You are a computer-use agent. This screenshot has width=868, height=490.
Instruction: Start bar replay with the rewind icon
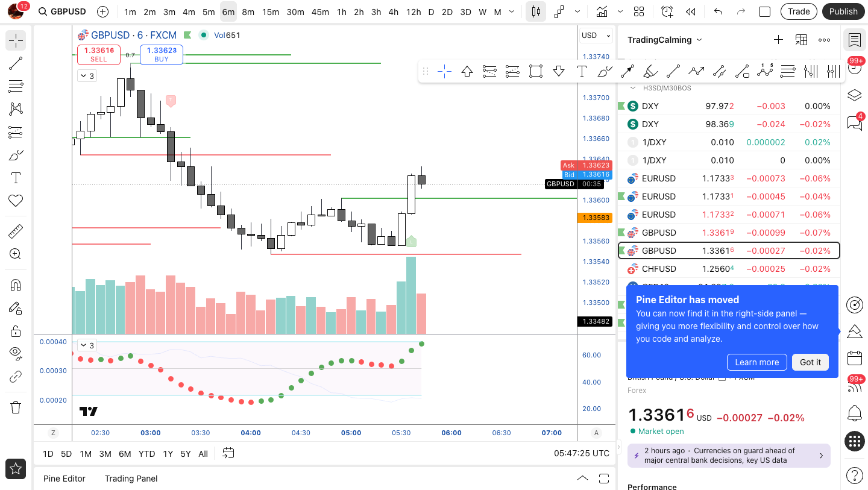point(691,11)
